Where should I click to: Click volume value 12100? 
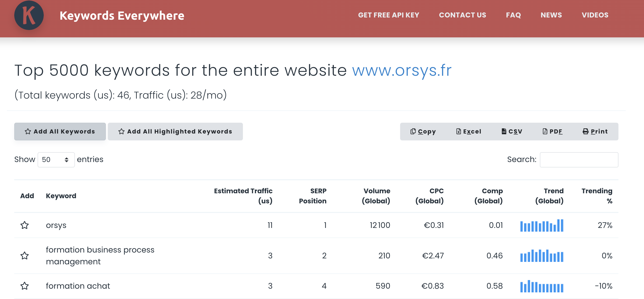[x=380, y=225]
